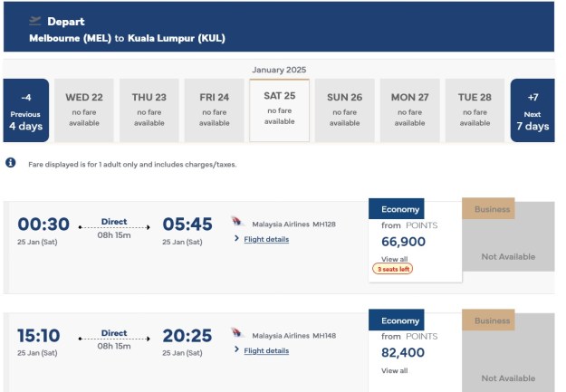Go to Next 7 days
566x392 pixels.
point(532,110)
